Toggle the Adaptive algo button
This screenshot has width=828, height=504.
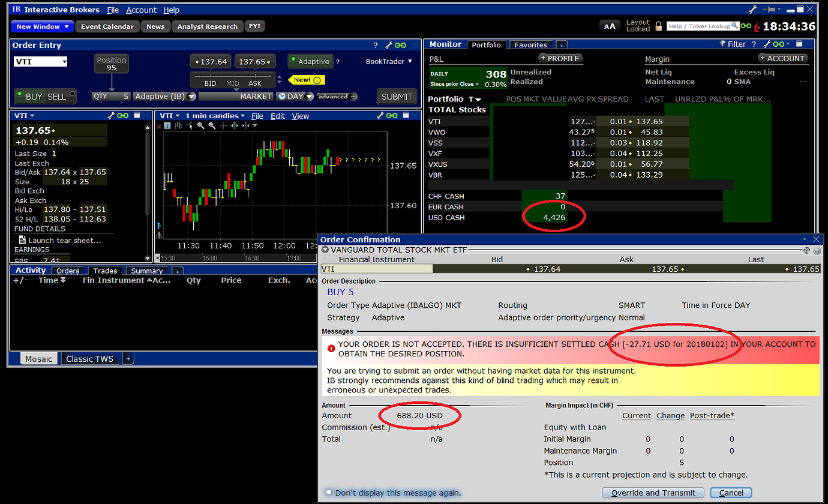tap(310, 61)
